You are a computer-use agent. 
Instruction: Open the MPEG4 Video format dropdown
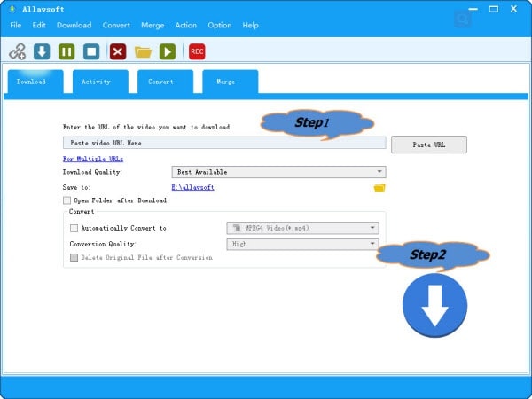pos(302,228)
